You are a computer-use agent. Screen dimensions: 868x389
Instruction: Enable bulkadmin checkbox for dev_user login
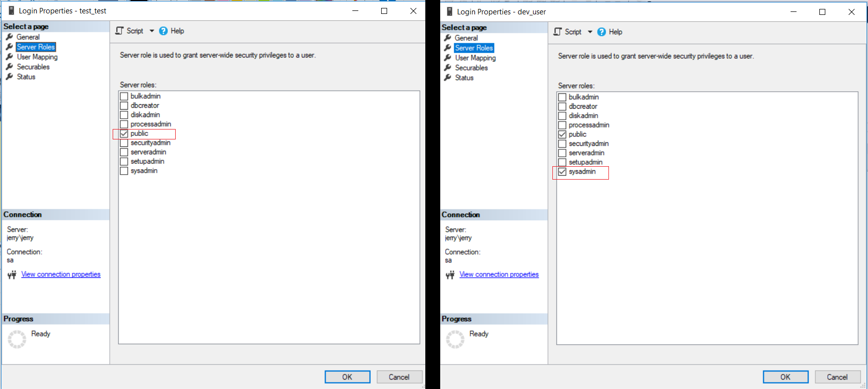[562, 97]
